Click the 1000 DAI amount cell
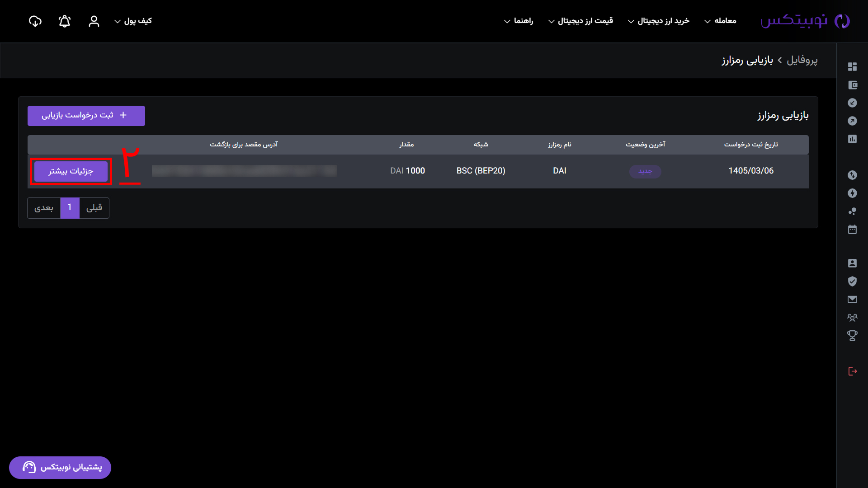This screenshot has width=868, height=488. point(407,171)
